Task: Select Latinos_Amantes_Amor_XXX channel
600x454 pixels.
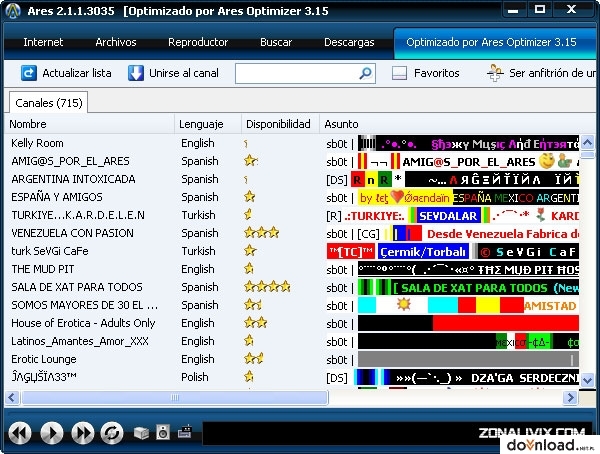Action: coord(80,341)
